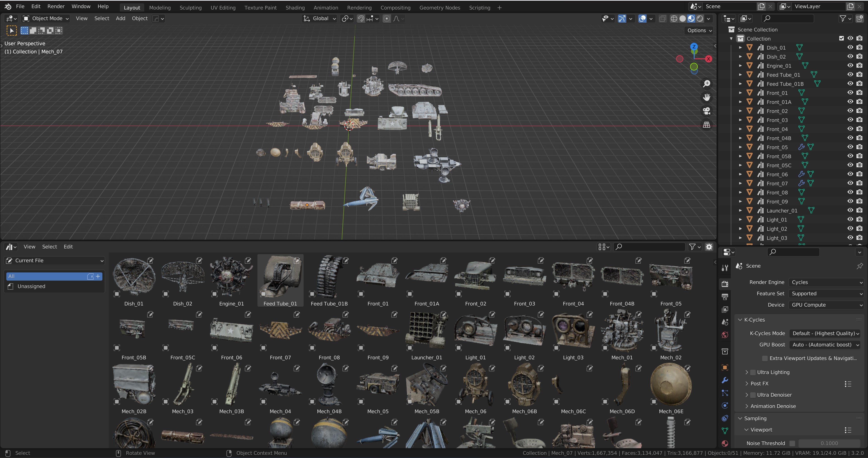Toggle camera view icon in viewport
Screen dimensions: 868x458
707,111
